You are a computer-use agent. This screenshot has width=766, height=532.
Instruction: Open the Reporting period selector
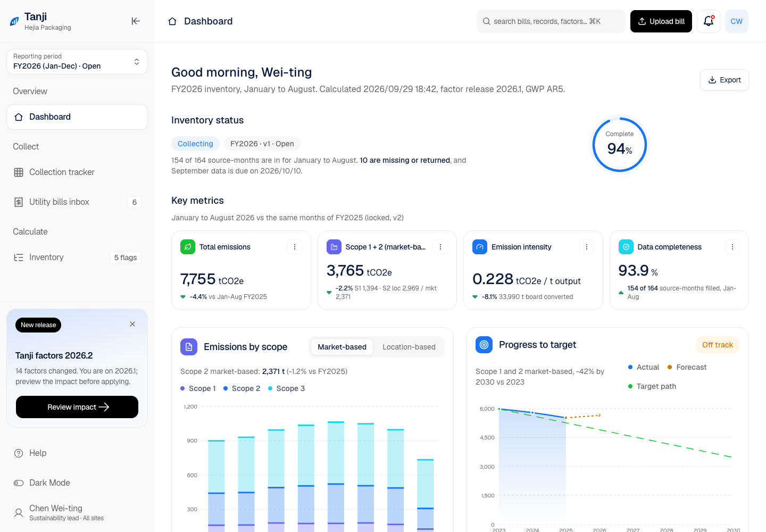[77, 62]
